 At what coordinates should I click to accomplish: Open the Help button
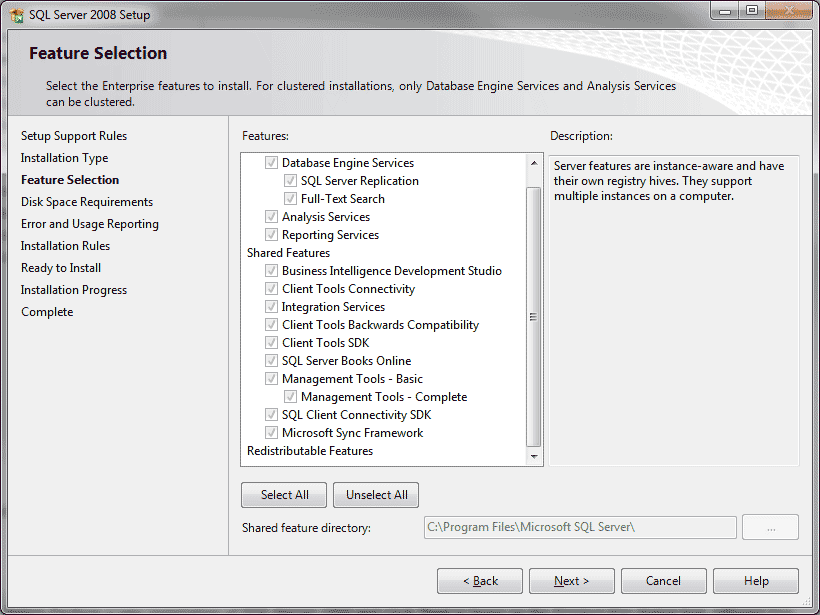(x=756, y=581)
